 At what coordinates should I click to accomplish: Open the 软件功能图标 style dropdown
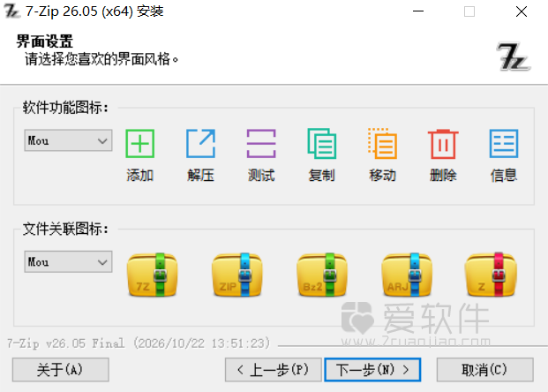pos(68,140)
